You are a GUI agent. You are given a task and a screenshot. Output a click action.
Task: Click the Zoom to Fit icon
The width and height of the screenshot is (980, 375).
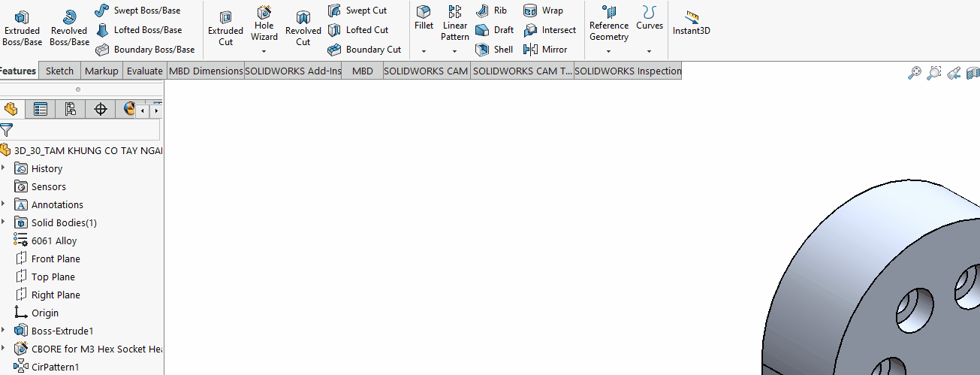915,73
